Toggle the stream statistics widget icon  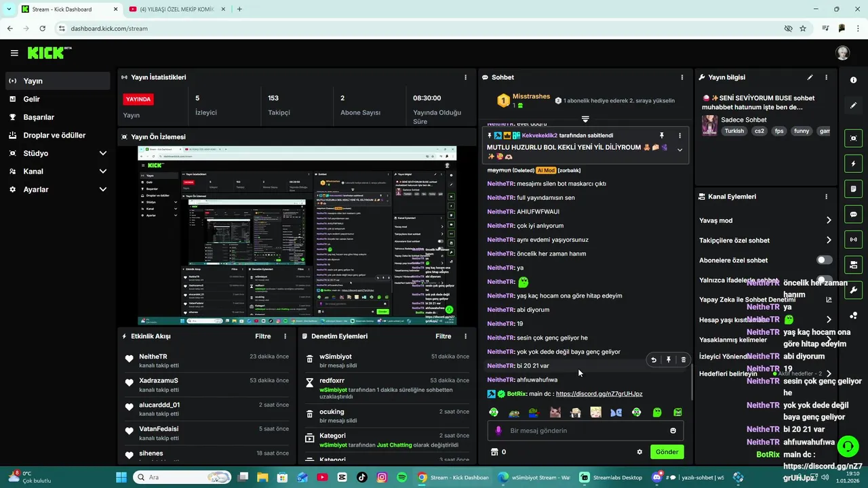[x=853, y=239]
